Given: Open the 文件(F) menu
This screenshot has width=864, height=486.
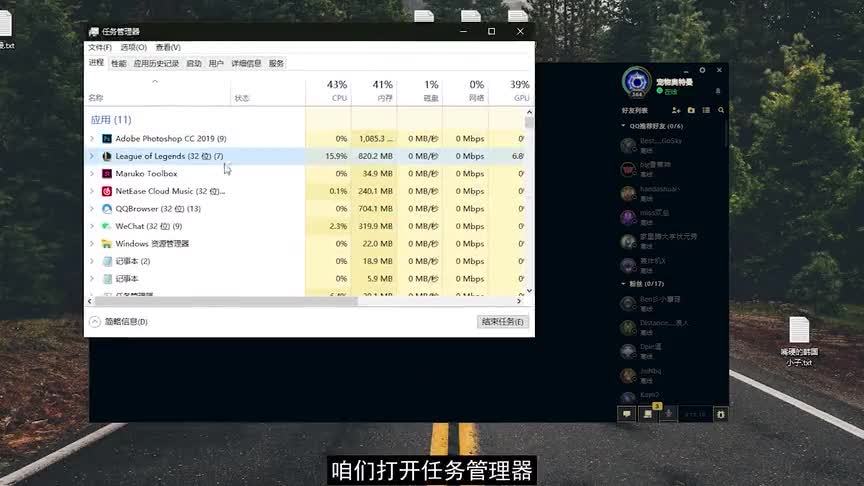Looking at the screenshot, I should point(100,47).
